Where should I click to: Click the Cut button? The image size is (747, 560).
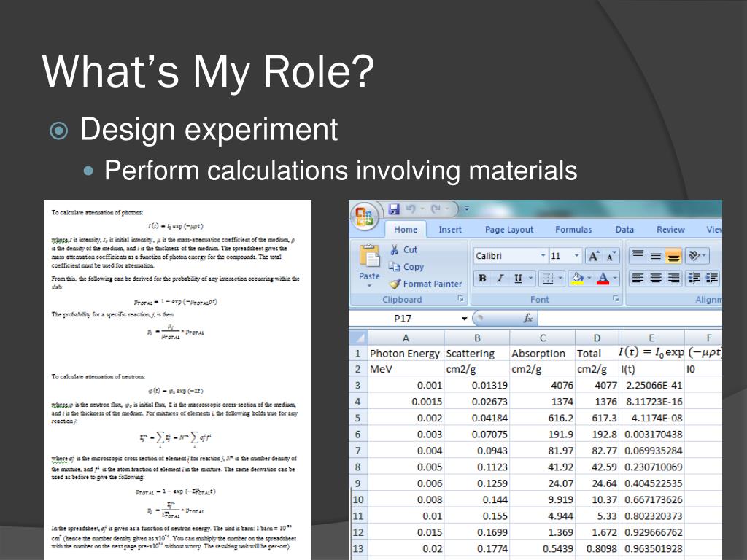click(403, 249)
